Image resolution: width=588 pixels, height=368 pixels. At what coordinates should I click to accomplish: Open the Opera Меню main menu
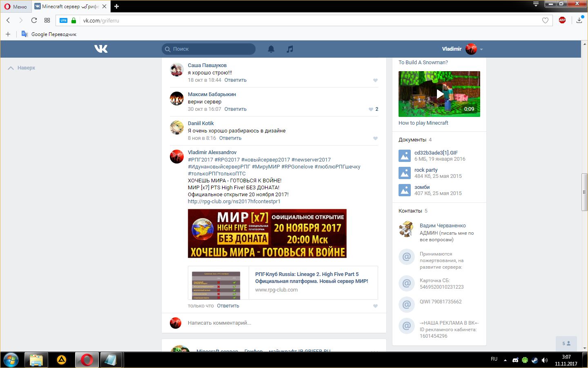pos(16,7)
